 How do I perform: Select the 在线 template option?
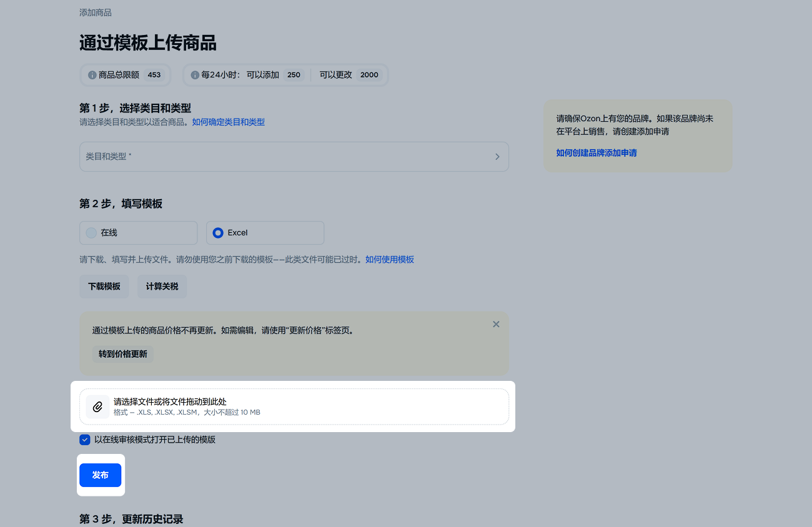[x=92, y=233]
